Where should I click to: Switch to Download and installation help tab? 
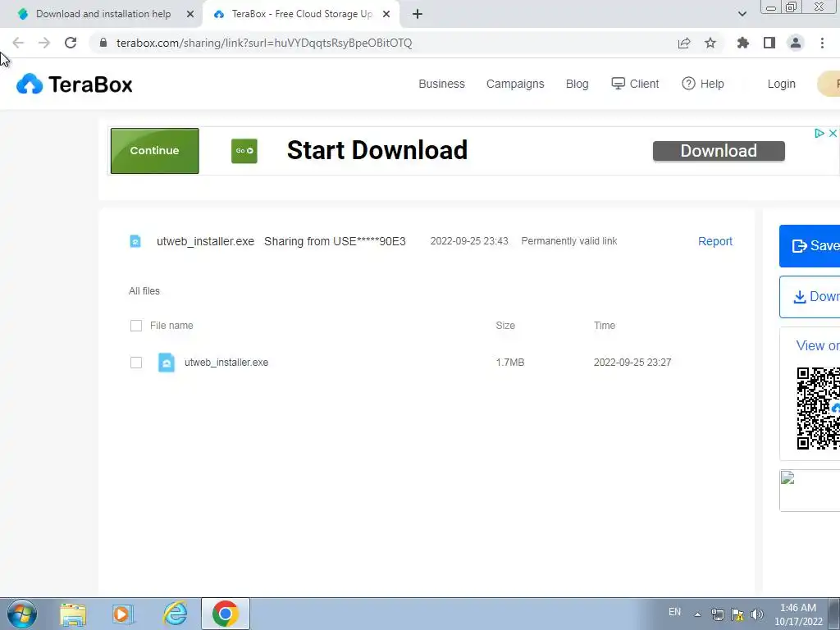pos(102,14)
